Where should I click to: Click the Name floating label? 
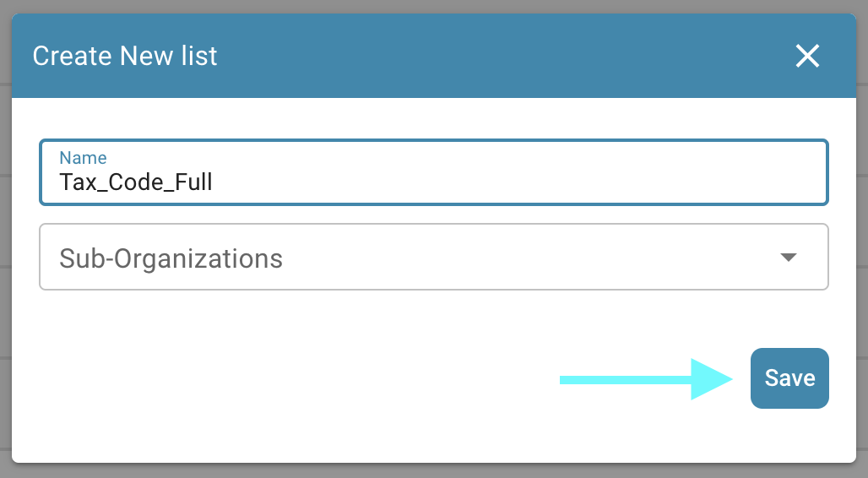[x=83, y=158]
